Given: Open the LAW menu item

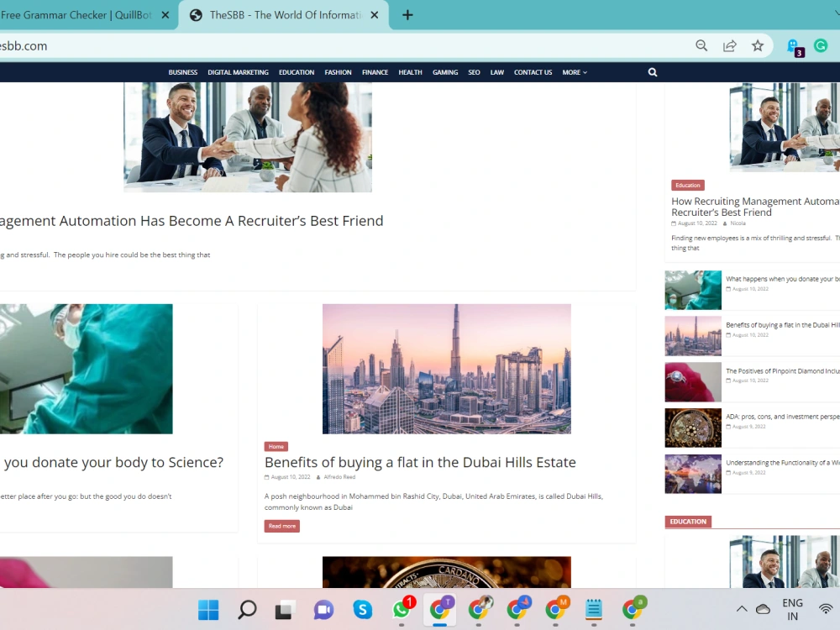Looking at the screenshot, I should click(497, 72).
